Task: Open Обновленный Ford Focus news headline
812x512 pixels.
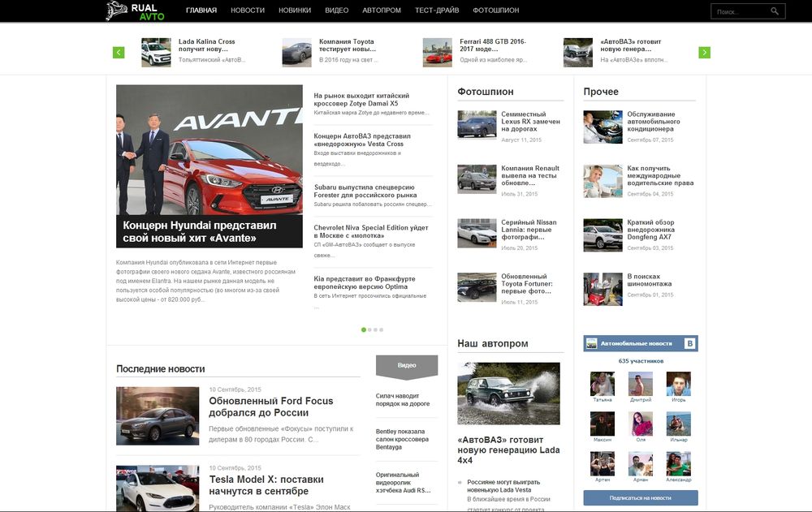Action: coord(271,407)
